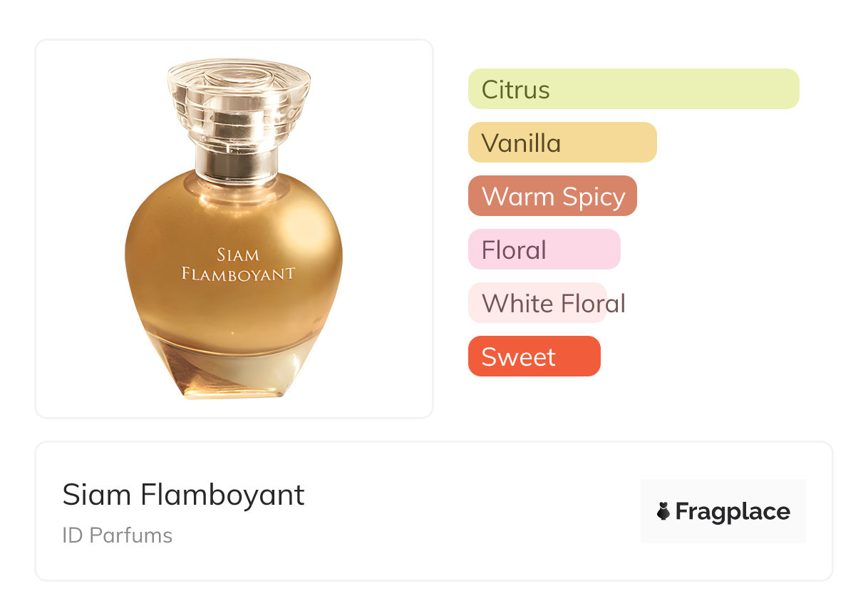This screenshot has width=868, height=616.
Task: Select the Sweet accord bar
Action: click(x=534, y=356)
